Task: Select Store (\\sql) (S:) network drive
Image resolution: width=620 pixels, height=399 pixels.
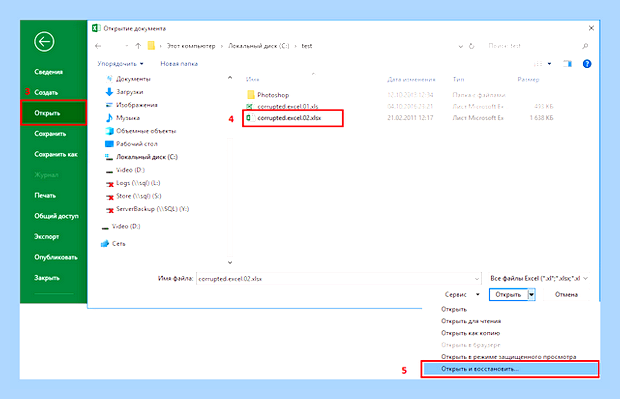Action: pos(139,196)
